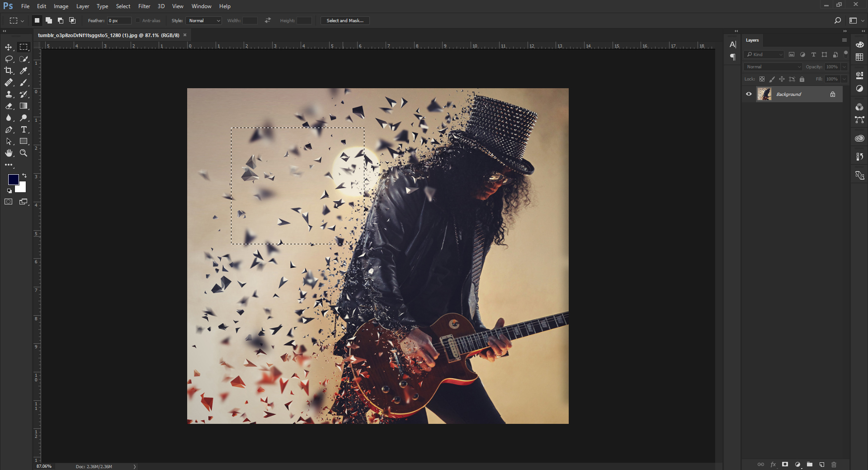
Task: Select the Dodge tool
Action: tap(24, 118)
